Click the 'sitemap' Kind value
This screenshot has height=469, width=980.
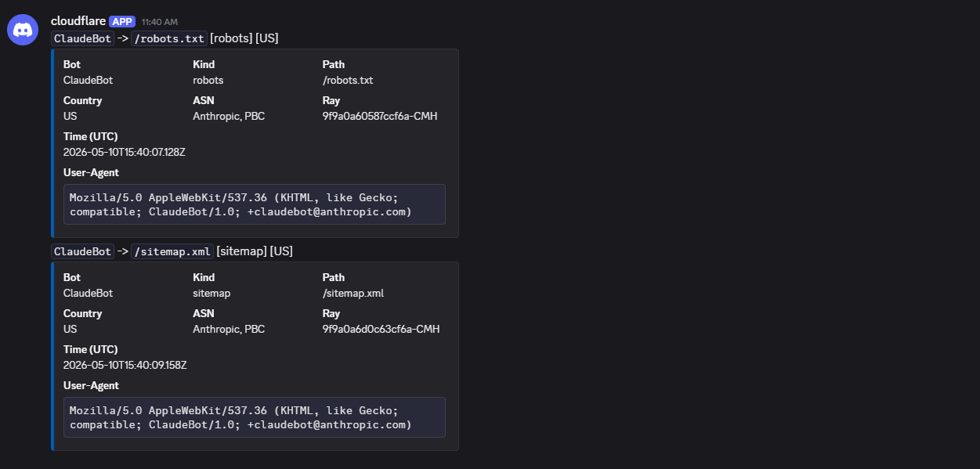(212, 293)
